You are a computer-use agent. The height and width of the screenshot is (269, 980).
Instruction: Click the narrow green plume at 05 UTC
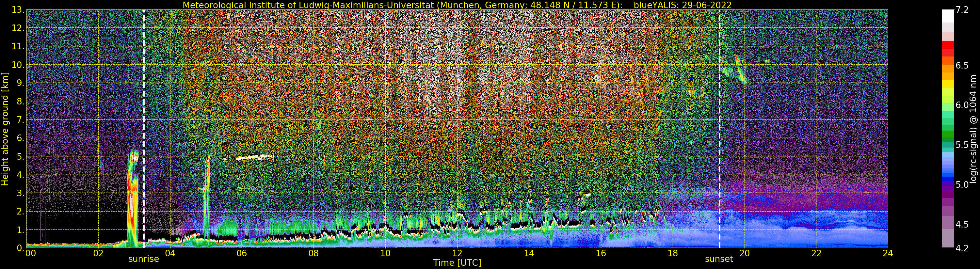pos(207,198)
